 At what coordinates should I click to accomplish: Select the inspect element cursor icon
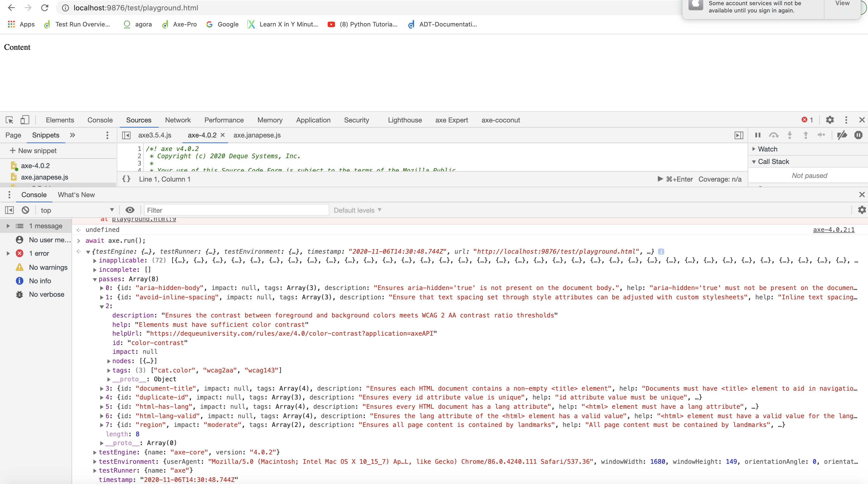click(9, 120)
